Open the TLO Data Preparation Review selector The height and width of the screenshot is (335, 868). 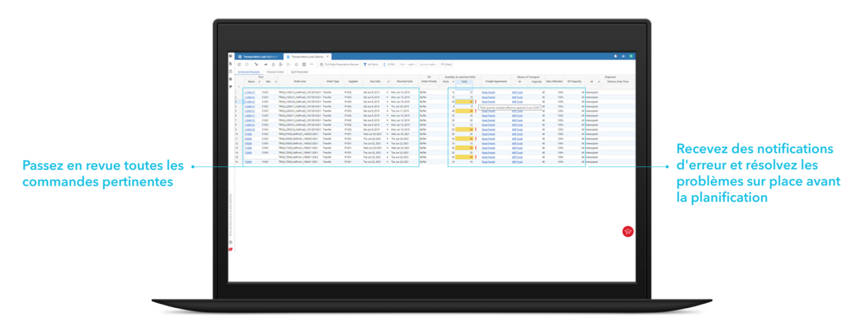339,64
